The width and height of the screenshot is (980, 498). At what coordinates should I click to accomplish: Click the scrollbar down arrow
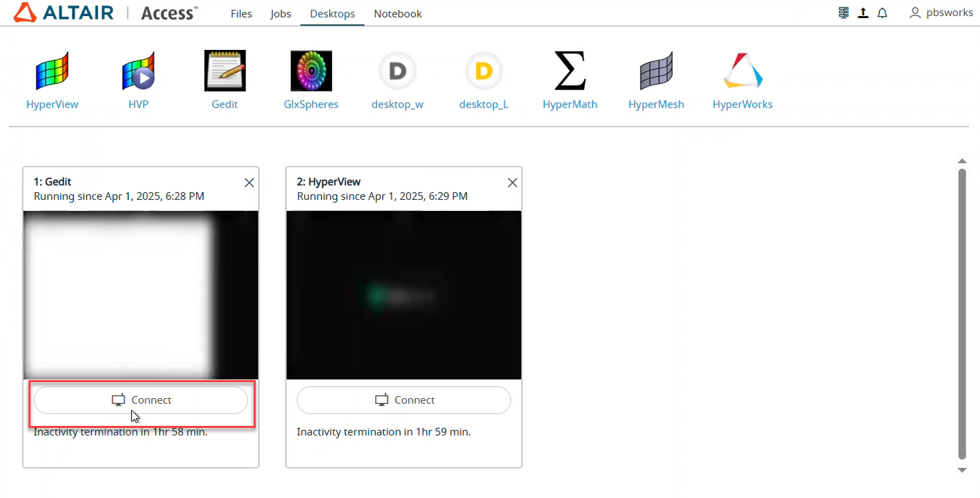point(961,470)
